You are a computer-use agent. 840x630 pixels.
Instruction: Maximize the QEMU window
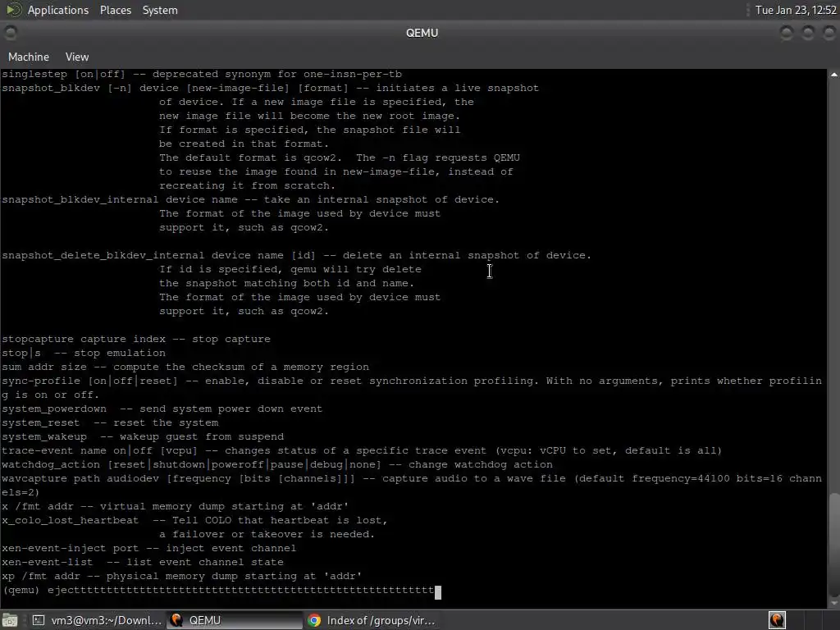[x=808, y=33]
